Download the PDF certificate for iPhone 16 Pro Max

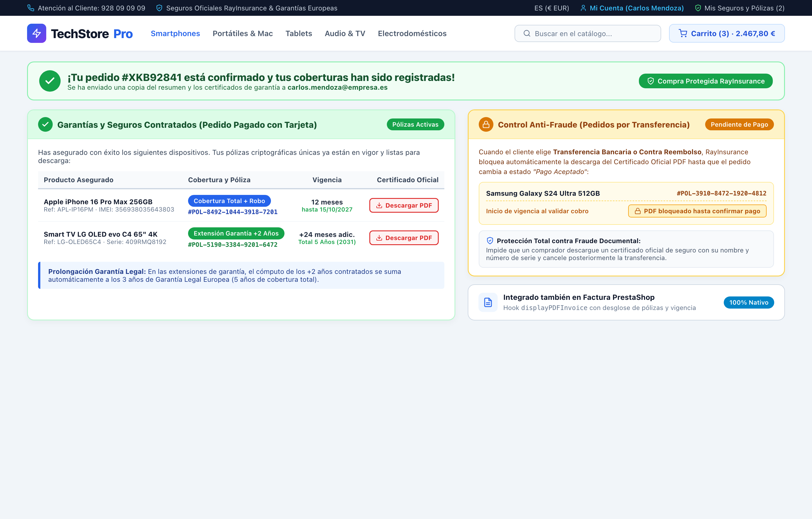click(x=404, y=205)
